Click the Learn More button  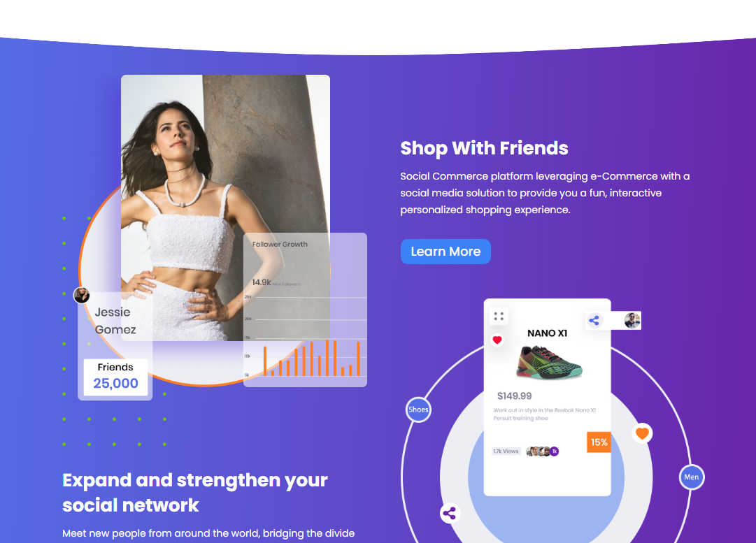click(445, 252)
